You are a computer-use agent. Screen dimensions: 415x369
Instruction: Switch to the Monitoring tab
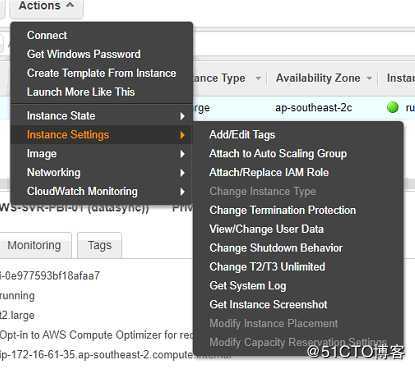coord(34,245)
